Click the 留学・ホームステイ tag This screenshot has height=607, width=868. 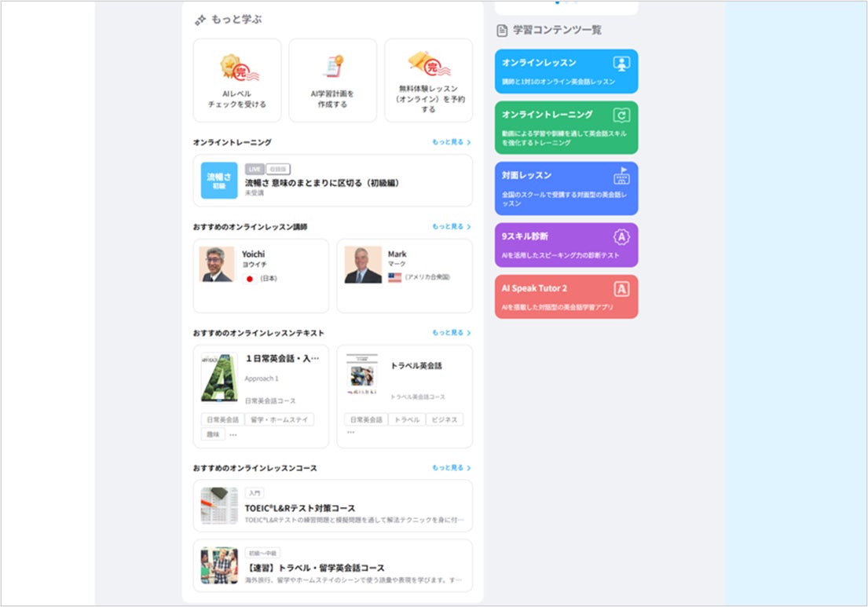pyautogui.click(x=280, y=420)
